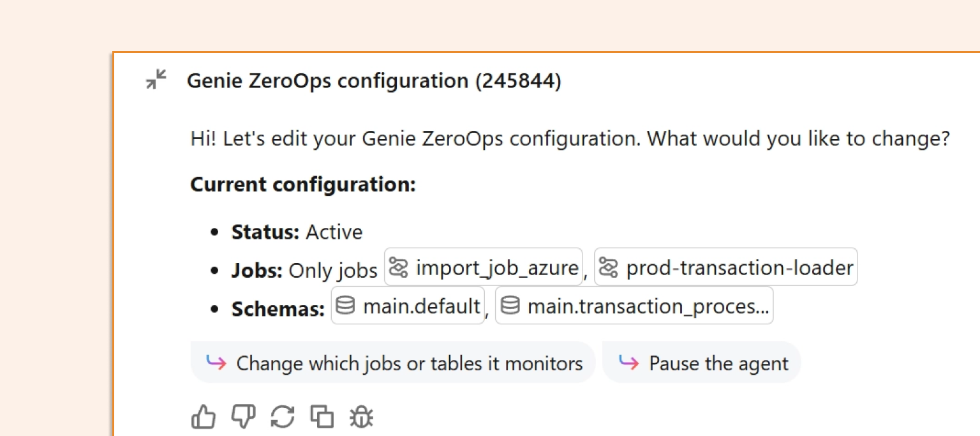Open the prod-transaction-loader job chip
980x436 pixels.
pos(726,267)
